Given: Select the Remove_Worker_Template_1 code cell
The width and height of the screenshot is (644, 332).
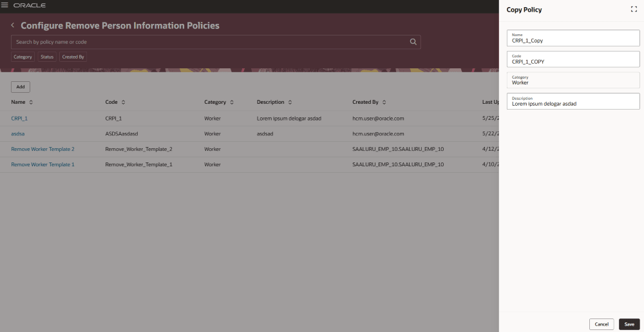Looking at the screenshot, I should [x=139, y=164].
